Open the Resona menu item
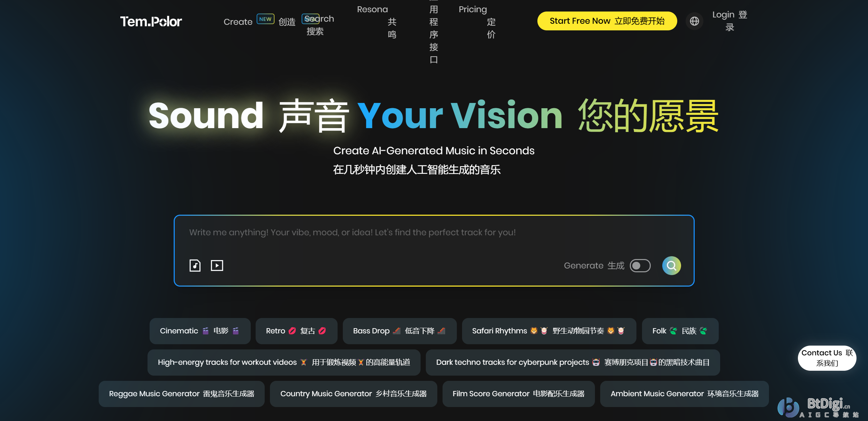This screenshot has height=421, width=868. click(372, 10)
